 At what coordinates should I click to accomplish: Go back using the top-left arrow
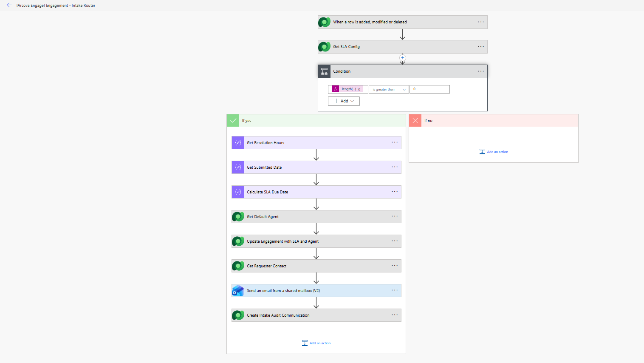9,5
